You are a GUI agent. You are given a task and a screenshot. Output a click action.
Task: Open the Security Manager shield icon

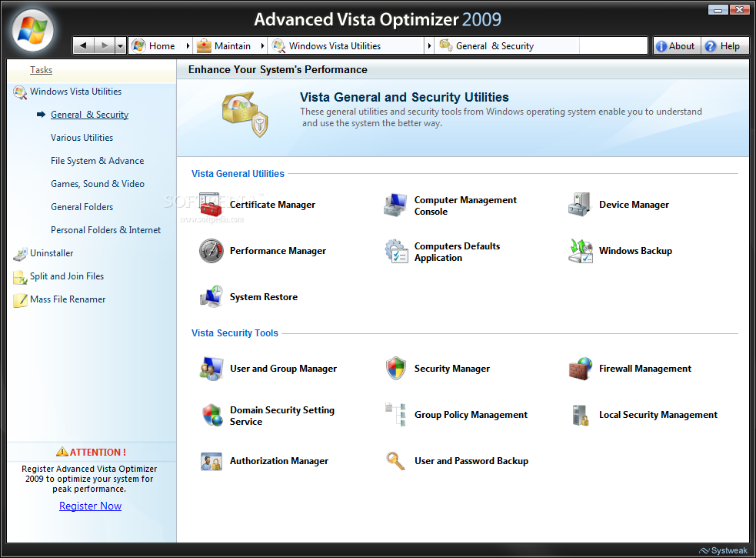(x=396, y=369)
